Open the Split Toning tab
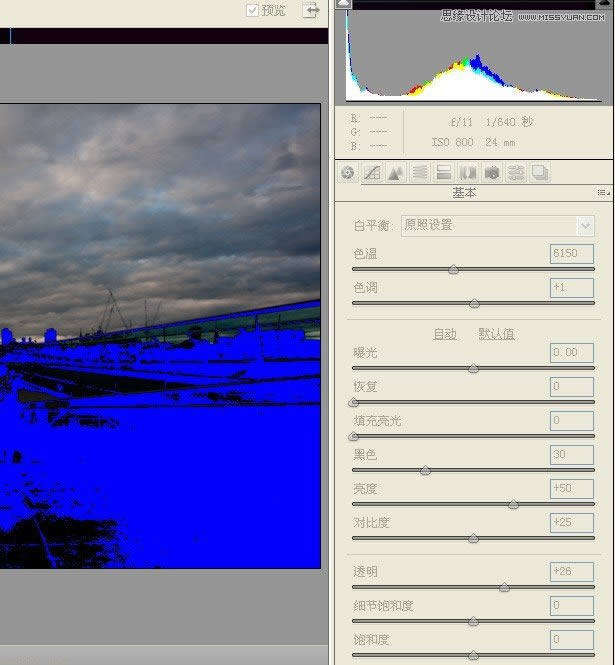Screen dimensions: 615x665 (x=444, y=173)
